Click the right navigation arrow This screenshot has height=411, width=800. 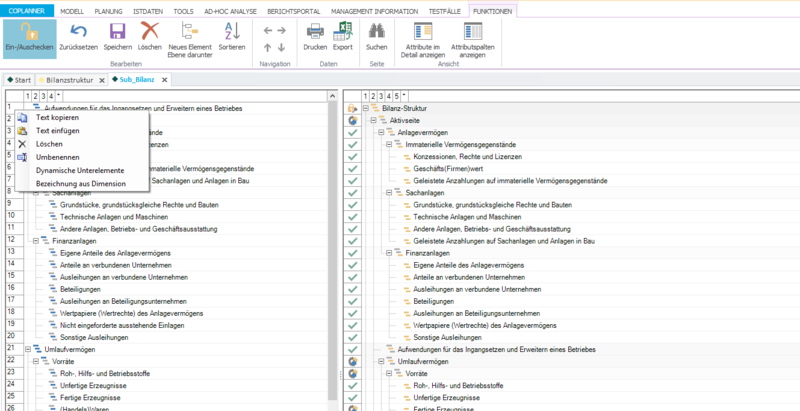[281, 31]
